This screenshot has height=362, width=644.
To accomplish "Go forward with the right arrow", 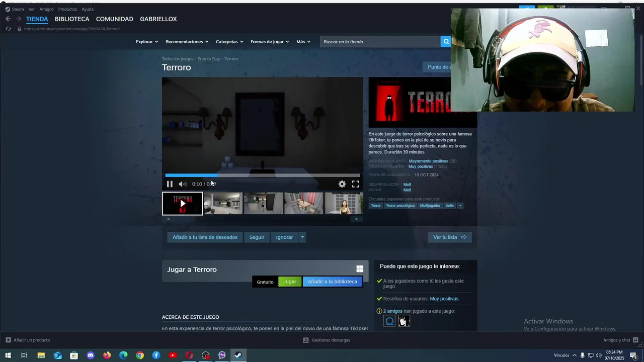I will (x=19, y=19).
